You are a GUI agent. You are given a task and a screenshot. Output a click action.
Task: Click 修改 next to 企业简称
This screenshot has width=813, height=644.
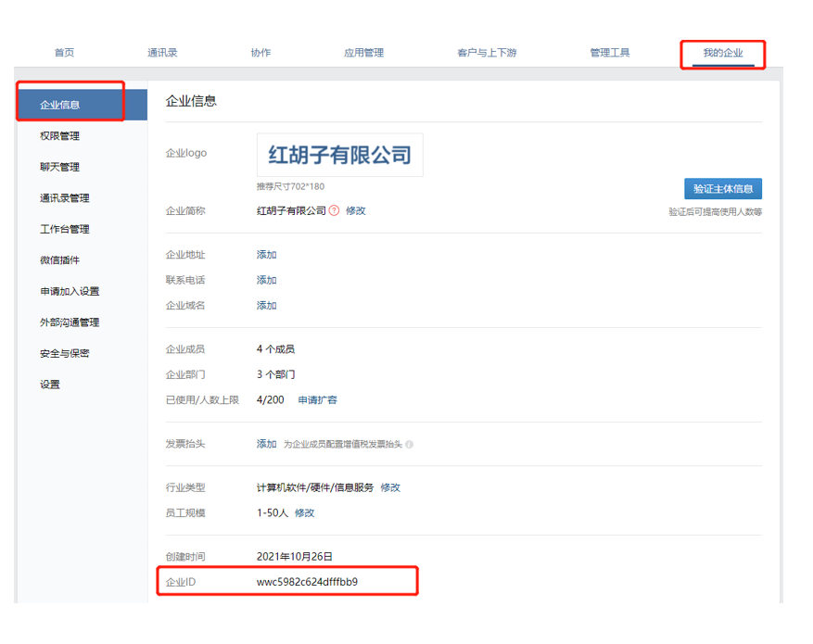point(356,211)
